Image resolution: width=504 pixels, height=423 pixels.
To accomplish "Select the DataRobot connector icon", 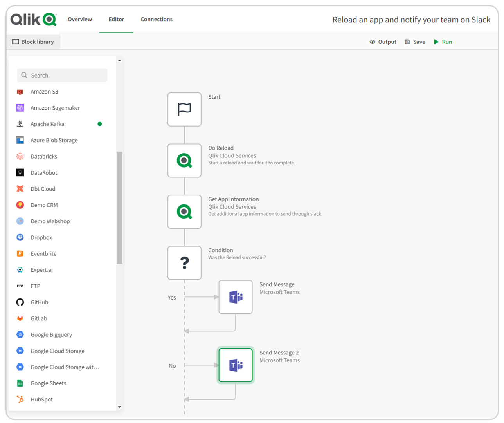I will [20, 173].
